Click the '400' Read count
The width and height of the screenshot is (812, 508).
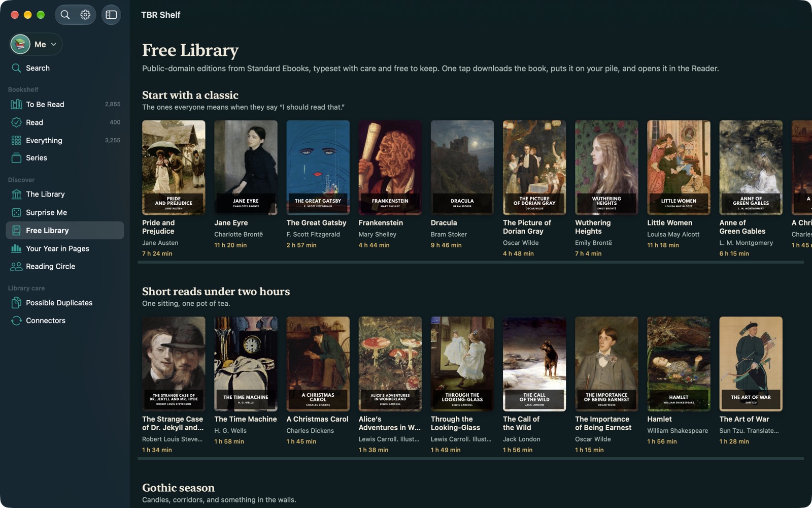point(115,122)
